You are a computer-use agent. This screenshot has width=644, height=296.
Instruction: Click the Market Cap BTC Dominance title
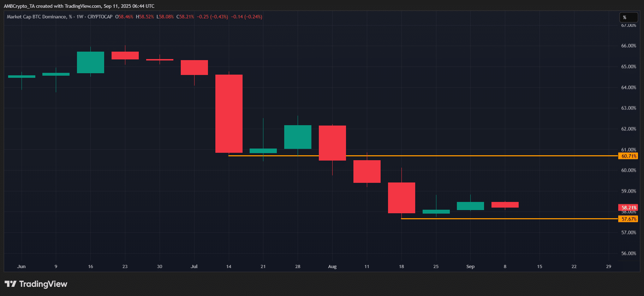pyautogui.click(x=36, y=17)
